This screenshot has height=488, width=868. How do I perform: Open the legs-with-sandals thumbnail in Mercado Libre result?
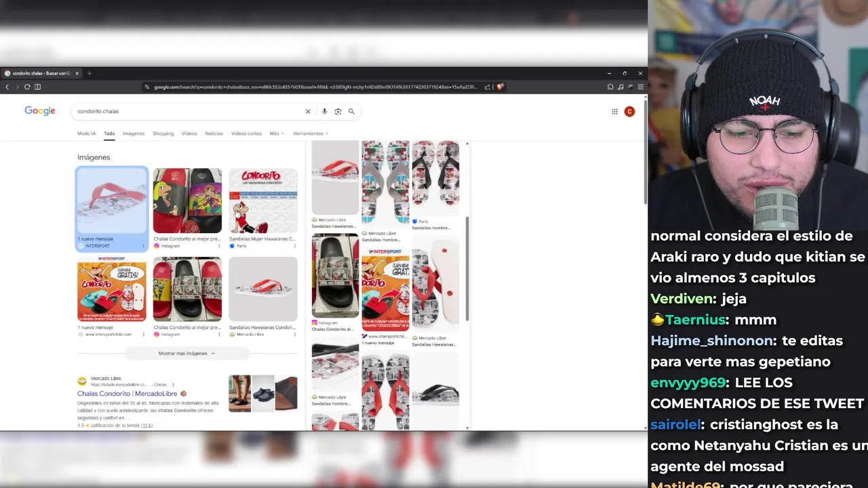click(239, 393)
